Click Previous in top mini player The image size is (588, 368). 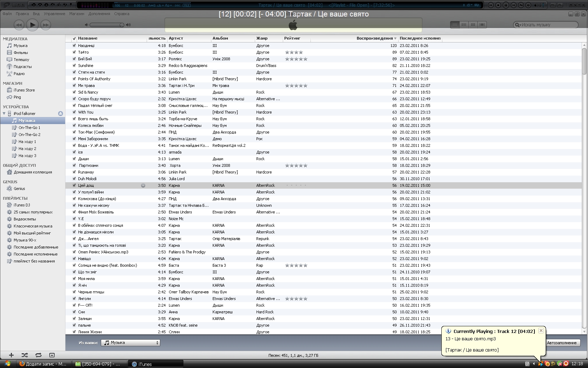[491, 5]
